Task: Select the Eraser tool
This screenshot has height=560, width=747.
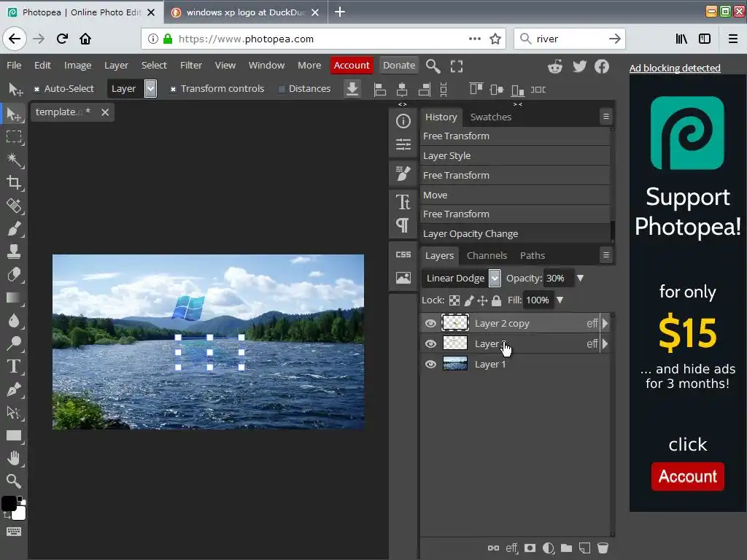Action: point(13,275)
